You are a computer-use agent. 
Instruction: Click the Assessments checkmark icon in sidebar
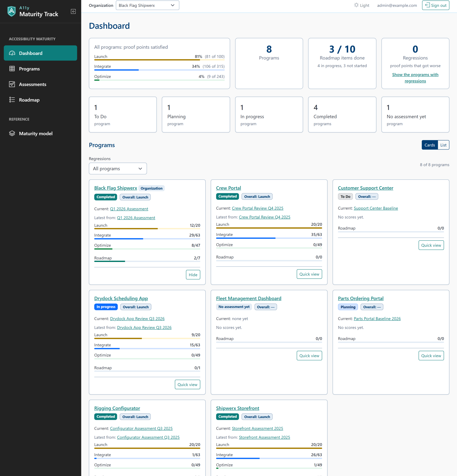pos(12,84)
